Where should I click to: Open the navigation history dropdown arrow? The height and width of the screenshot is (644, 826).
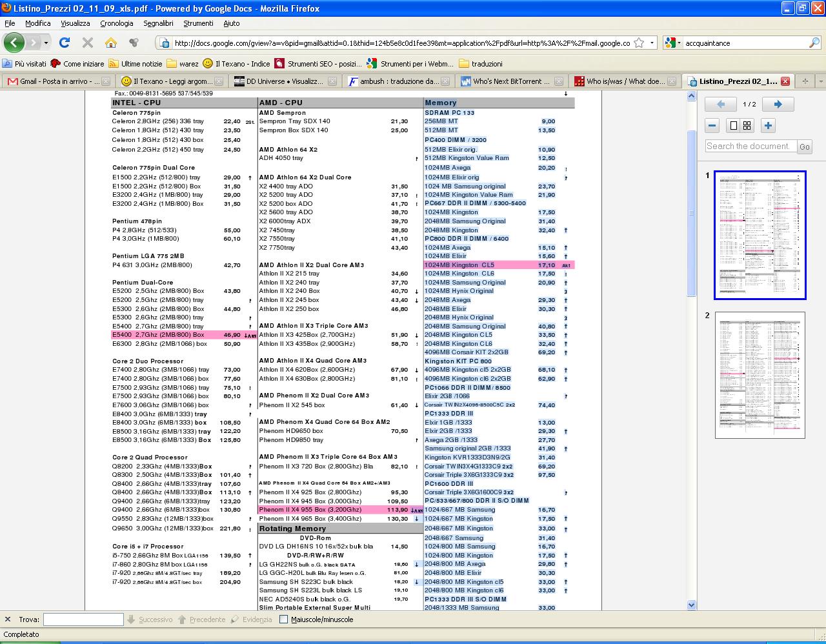[x=46, y=43]
